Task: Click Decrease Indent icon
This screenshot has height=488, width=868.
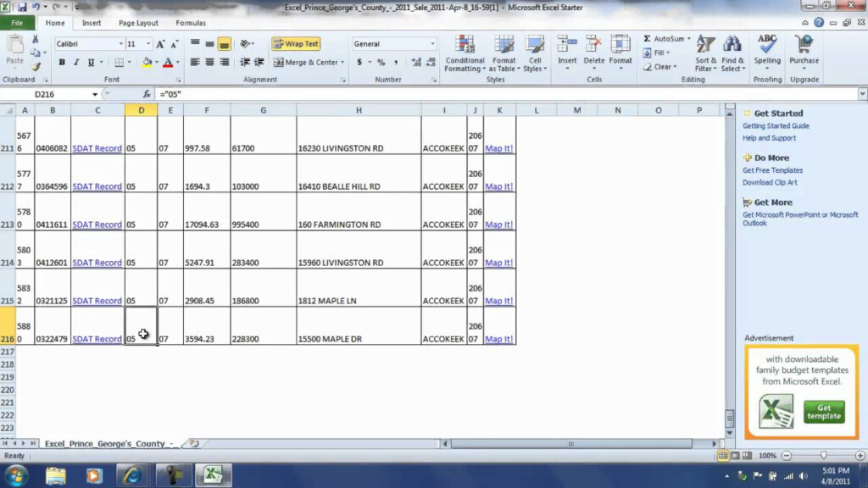Action: (245, 63)
